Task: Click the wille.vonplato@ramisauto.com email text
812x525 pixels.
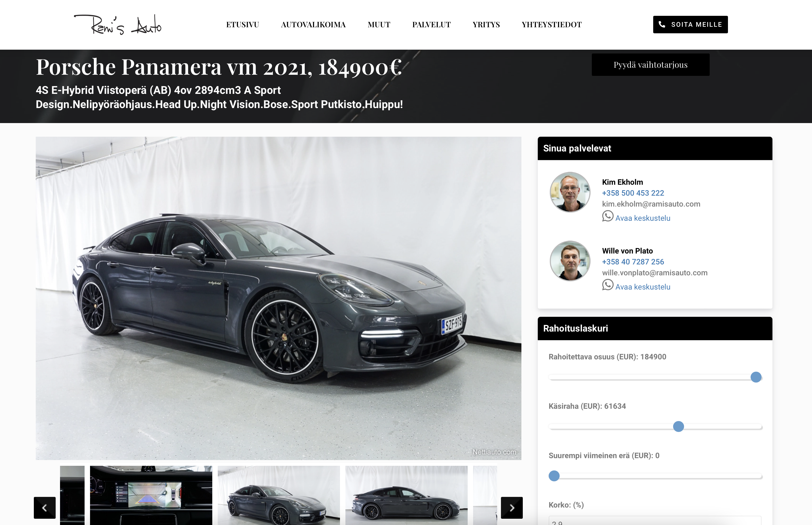Action: pos(655,273)
